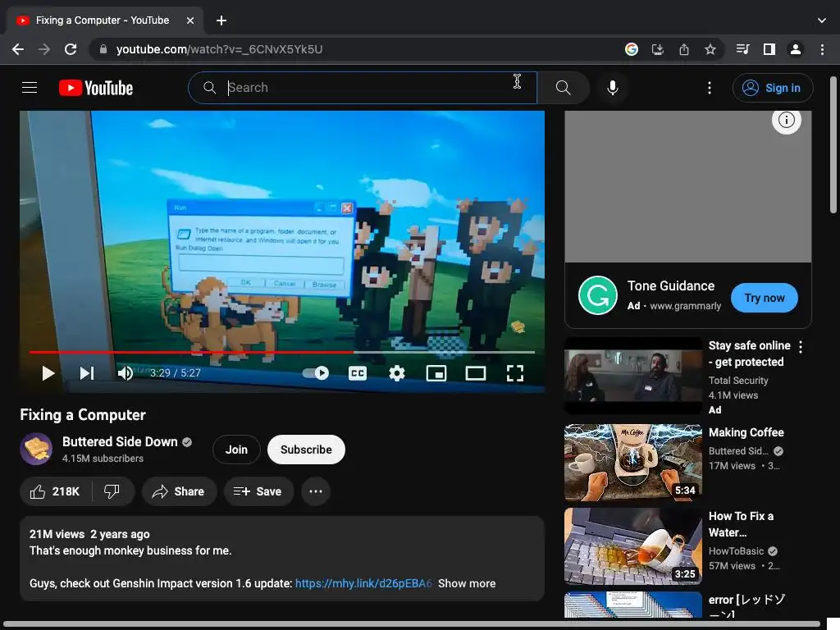840x630 pixels.
Task: Skip to the next video
Action: (x=87, y=373)
